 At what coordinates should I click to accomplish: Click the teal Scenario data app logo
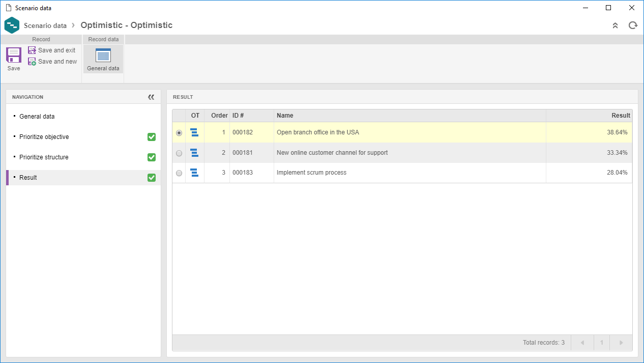click(x=12, y=25)
